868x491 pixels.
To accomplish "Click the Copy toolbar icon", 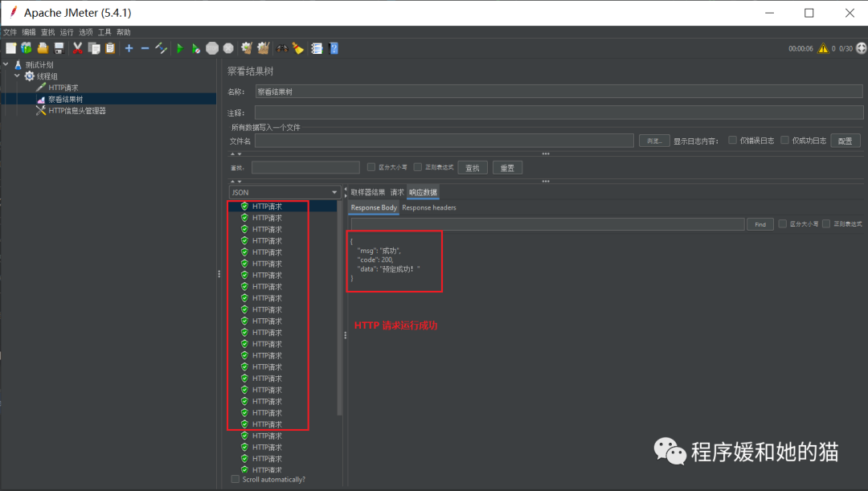I will tap(94, 49).
